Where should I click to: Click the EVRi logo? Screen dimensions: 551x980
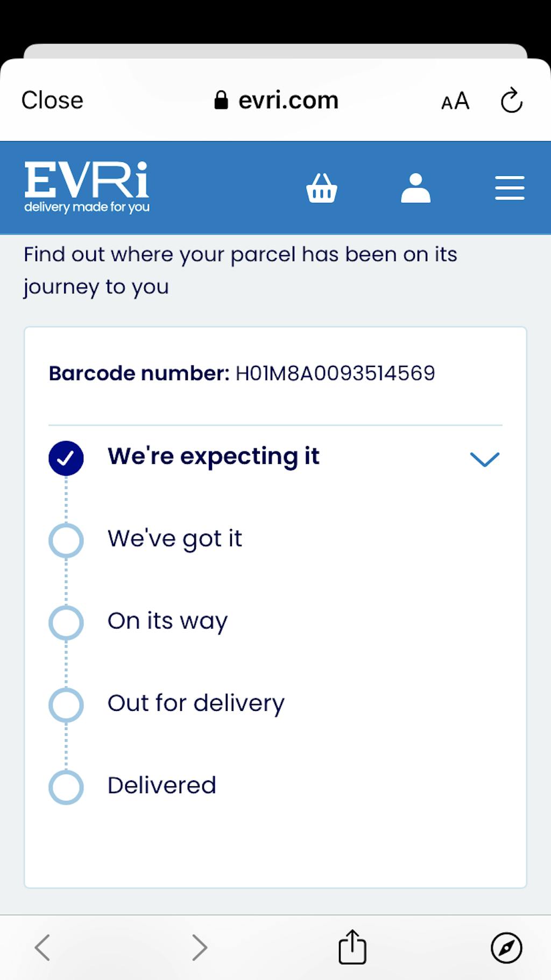87,187
